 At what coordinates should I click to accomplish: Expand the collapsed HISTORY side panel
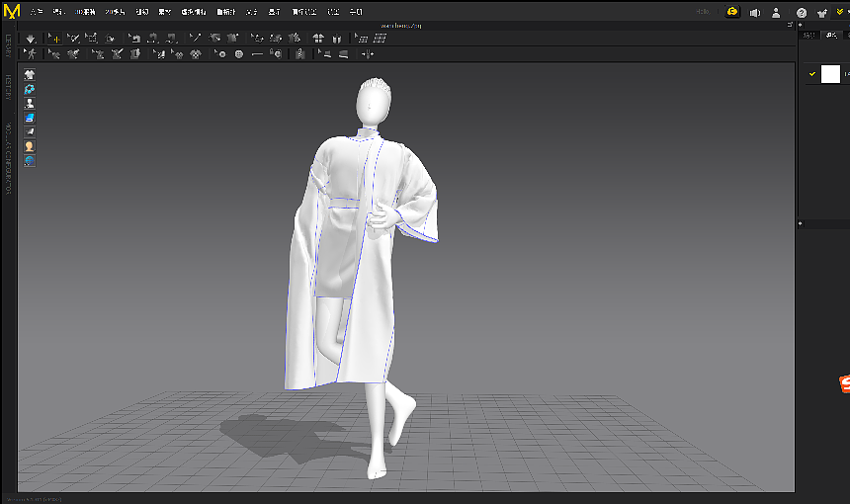point(8,87)
